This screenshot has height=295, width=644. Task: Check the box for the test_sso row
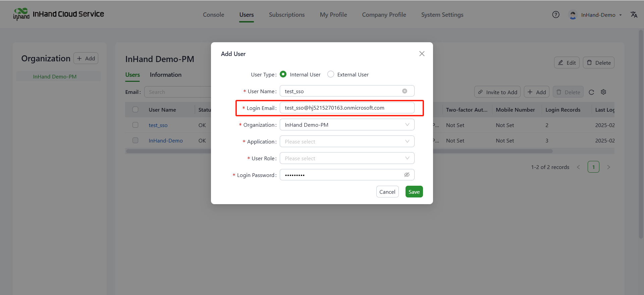(x=135, y=125)
